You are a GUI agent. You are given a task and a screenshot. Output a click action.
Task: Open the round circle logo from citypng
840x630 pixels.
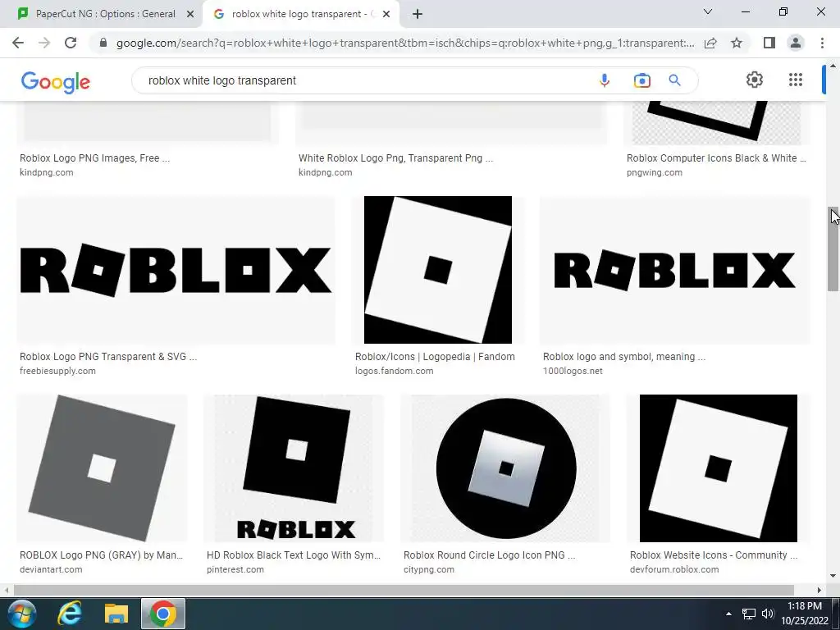[505, 468]
